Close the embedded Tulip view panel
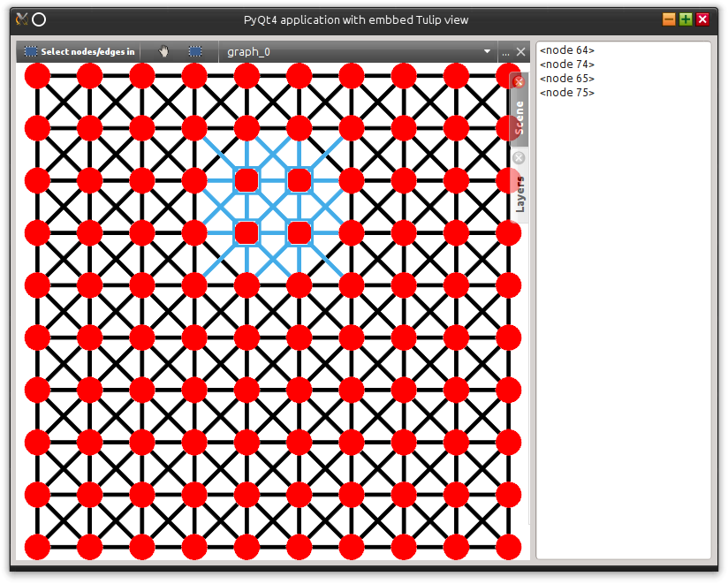This screenshot has width=728, height=584. [521, 52]
